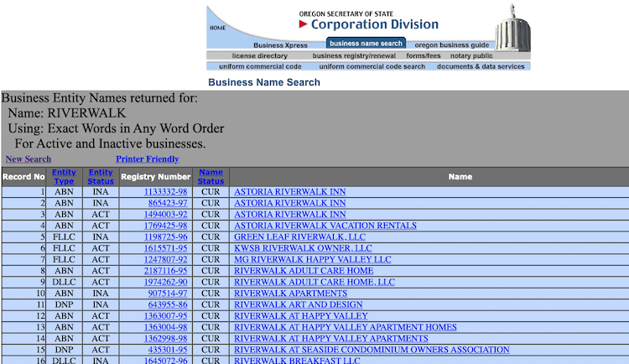Open registry number 1363007-95
This screenshot has width=629, height=364.
(166, 316)
